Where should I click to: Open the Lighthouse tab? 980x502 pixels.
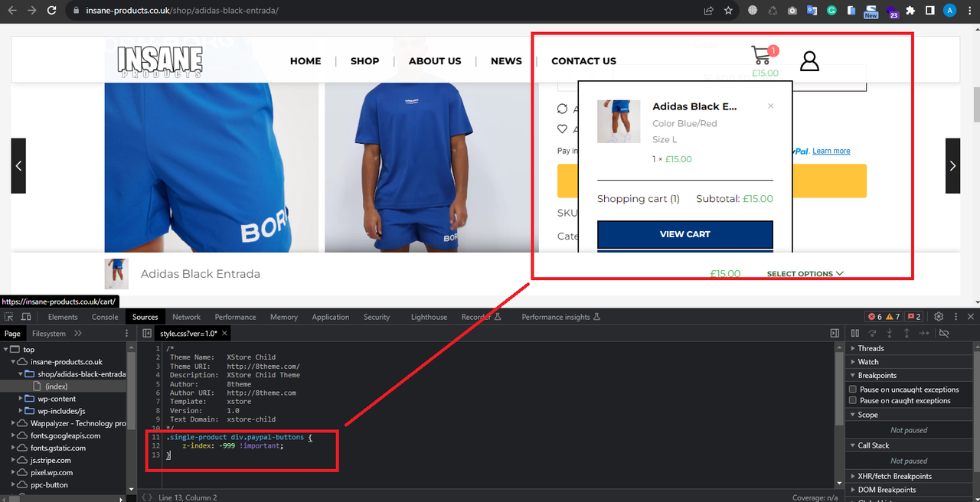tap(429, 317)
